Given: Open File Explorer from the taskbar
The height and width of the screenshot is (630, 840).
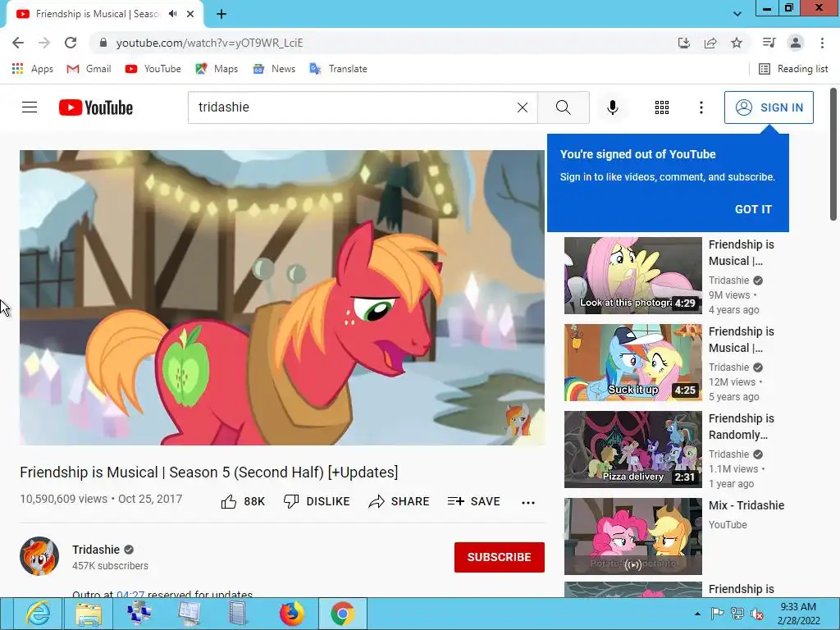Looking at the screenshot, I should [x=89, y=614].
